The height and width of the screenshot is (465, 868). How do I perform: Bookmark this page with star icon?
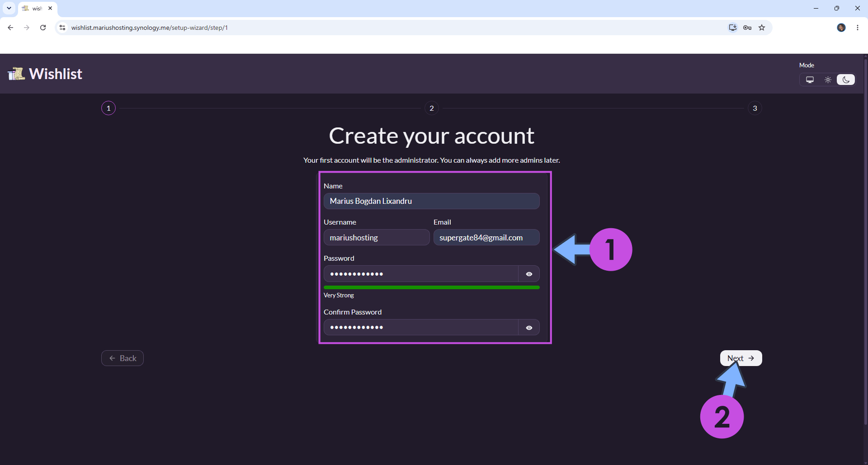click(x=762, y=28)
